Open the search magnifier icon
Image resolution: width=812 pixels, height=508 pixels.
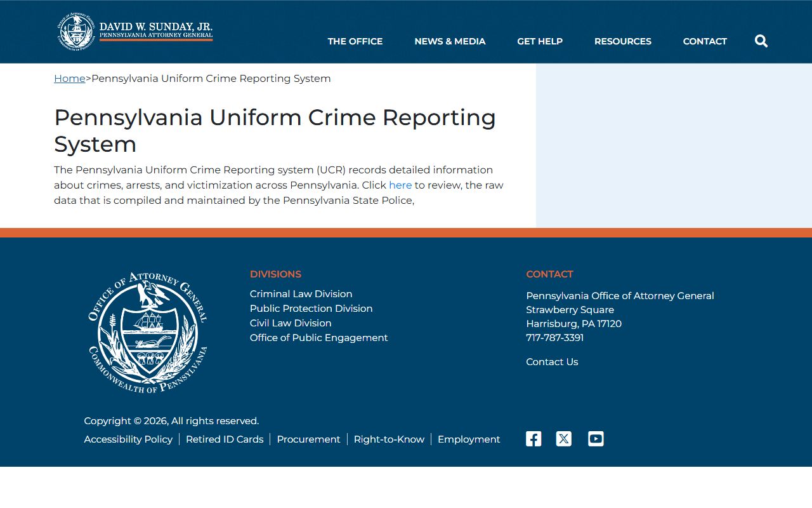pyautogui.click(x=761, y=41)
